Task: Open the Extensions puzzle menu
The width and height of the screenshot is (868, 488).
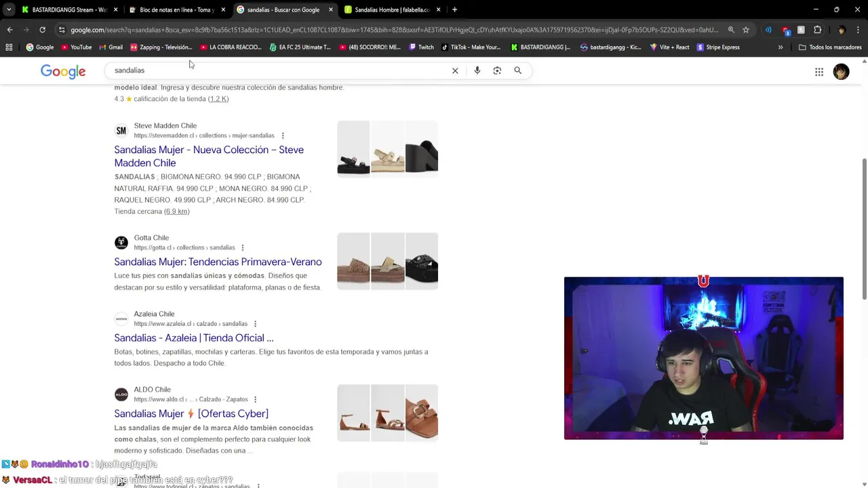Action: (817, 30)
